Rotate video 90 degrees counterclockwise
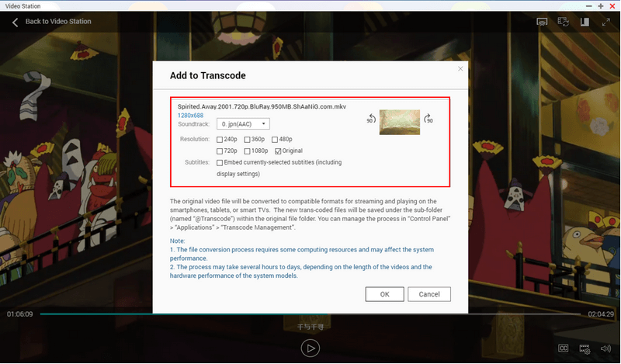 (371, 118)
